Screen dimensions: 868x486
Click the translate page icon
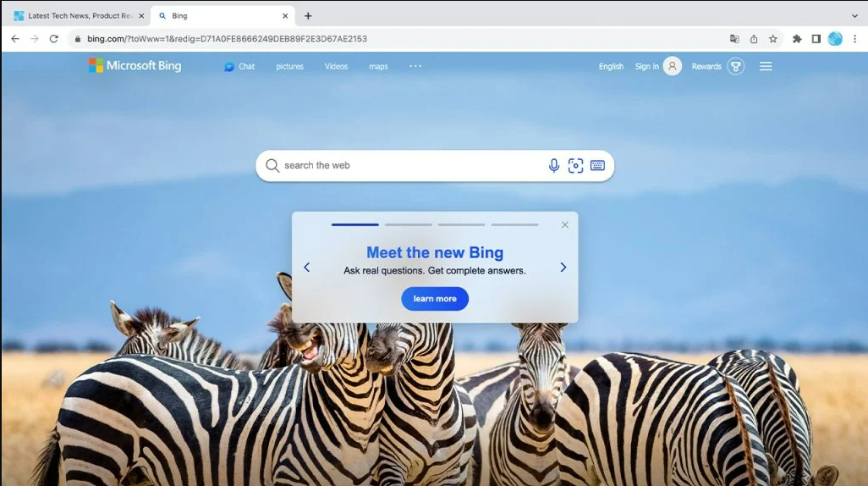tap(734, 39)
